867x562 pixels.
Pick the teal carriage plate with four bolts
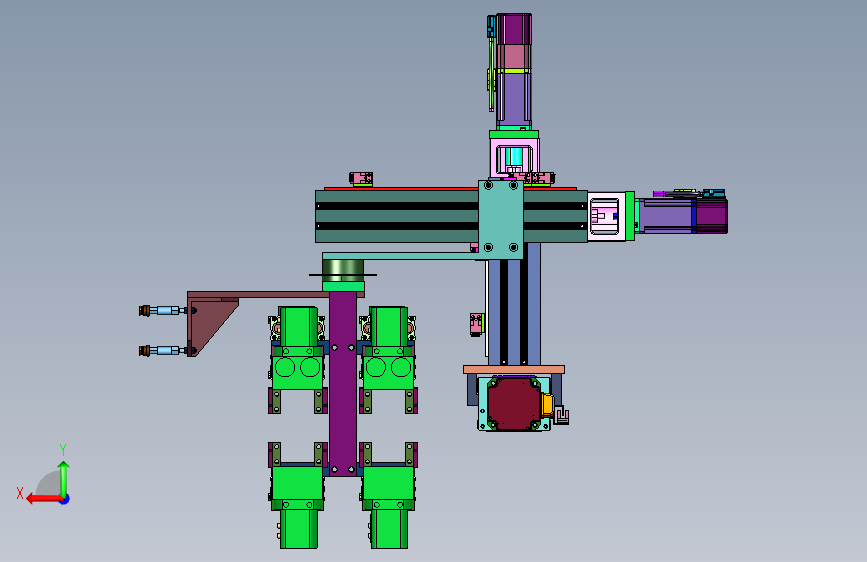point(501,220)
